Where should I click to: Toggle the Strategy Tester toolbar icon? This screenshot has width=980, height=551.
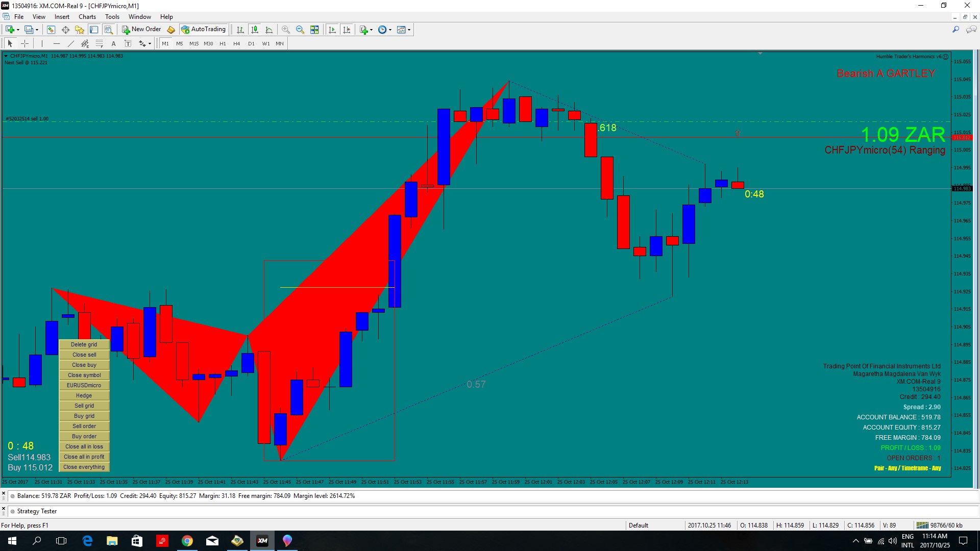coord(108,30)
